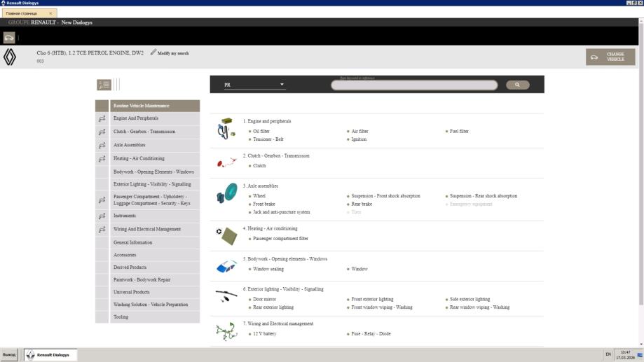The height and width of the screenshot is (362, 644).
Task: Select Washing Solution - Vehicle Preparation in sidebar
Action: 155,305
